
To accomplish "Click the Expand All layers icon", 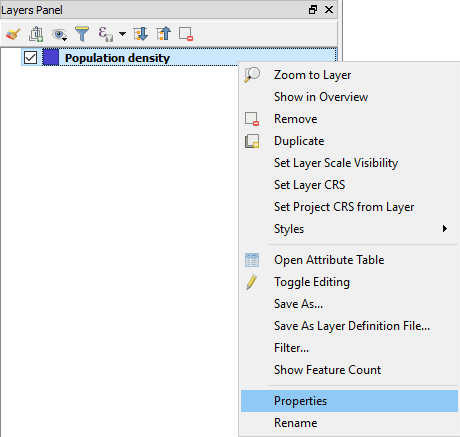I will pyautogui.click(x=140, y=34).
